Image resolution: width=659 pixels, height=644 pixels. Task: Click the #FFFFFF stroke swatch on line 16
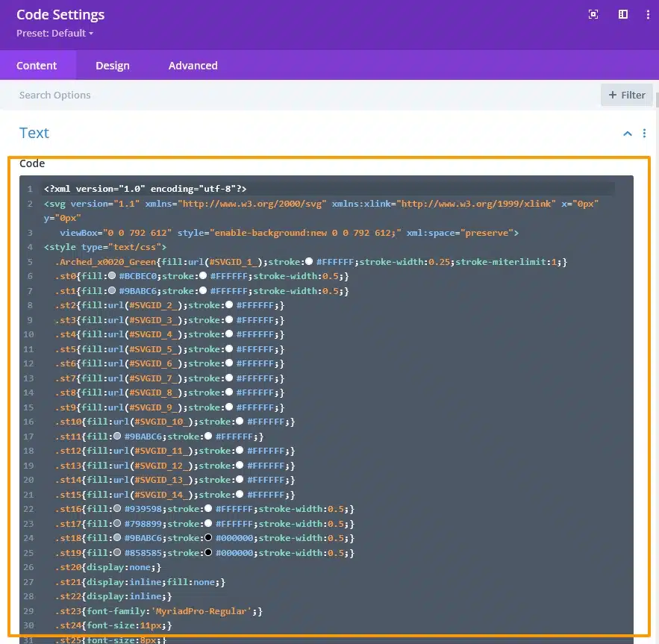click(x=240, y=421)
